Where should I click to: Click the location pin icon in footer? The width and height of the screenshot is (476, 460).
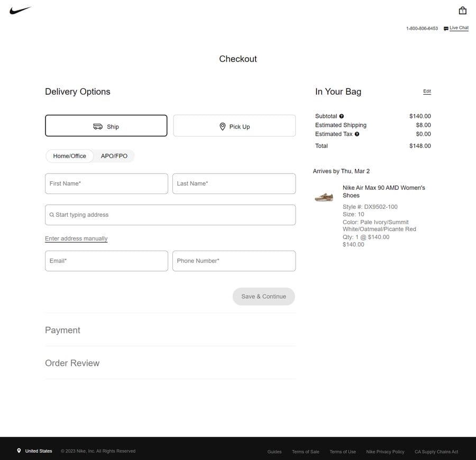click(x=19, y=450)
